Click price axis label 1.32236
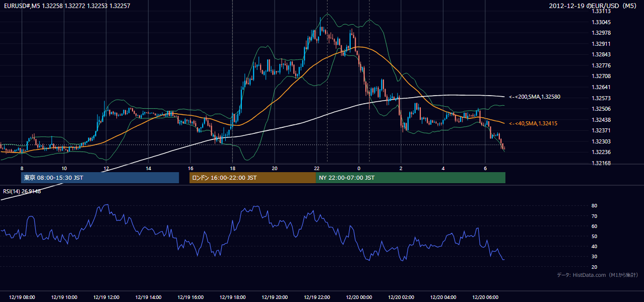The height and width of the screenshot is (302, 644). (x=602, y=152)
